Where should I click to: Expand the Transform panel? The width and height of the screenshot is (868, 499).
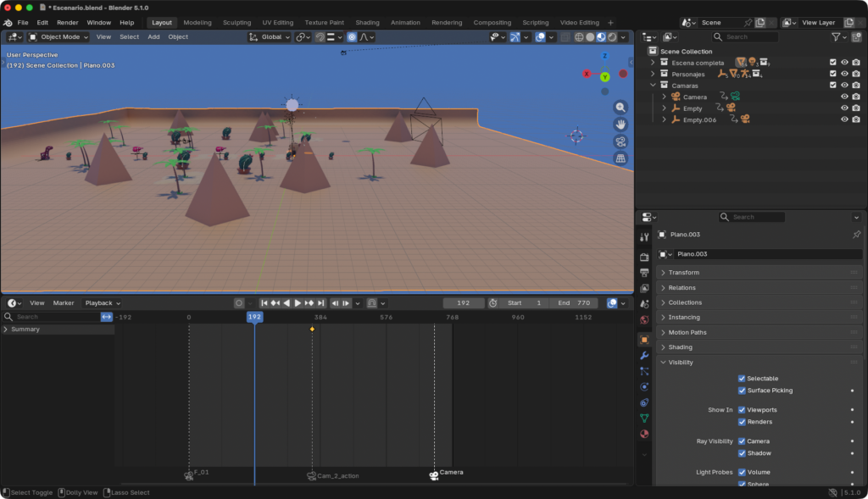pos(684,273)
